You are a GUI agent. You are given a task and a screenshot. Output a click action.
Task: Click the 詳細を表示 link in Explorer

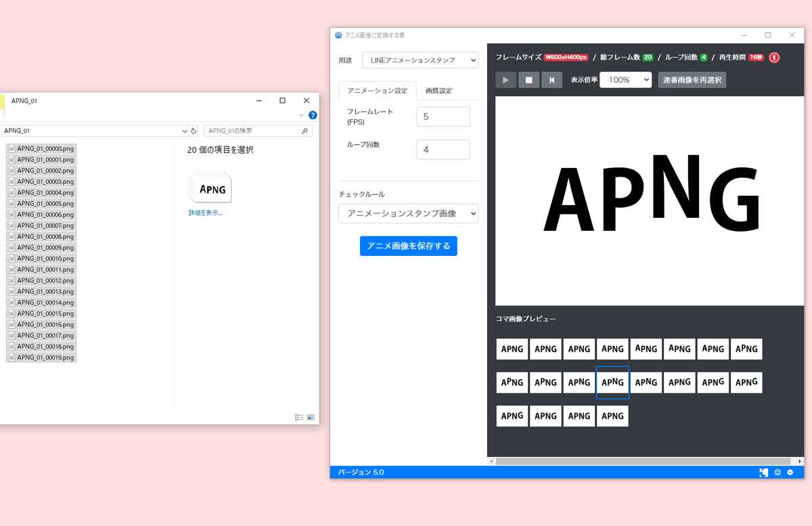(x=206, y=213)
